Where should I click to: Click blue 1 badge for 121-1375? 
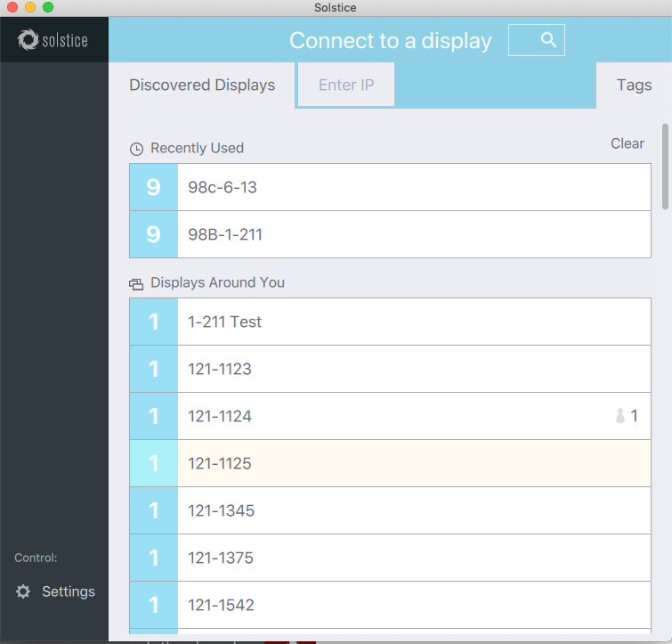click(x=153, y=558)
